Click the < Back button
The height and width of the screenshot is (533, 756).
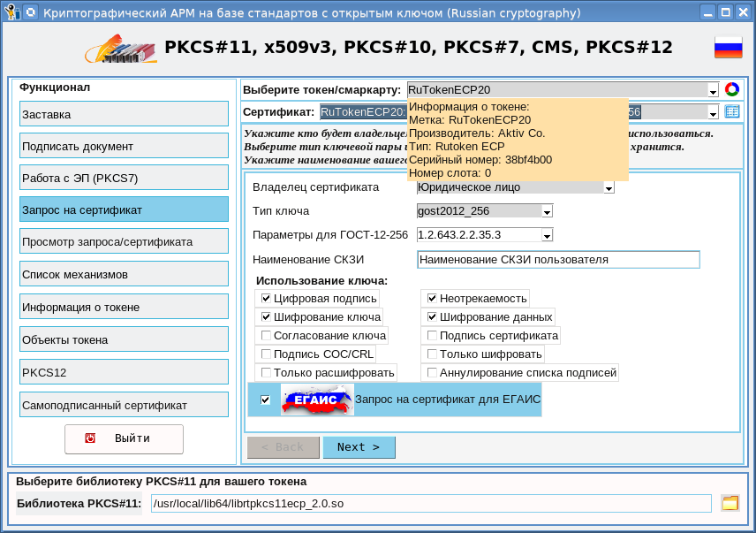coord(283,447)
